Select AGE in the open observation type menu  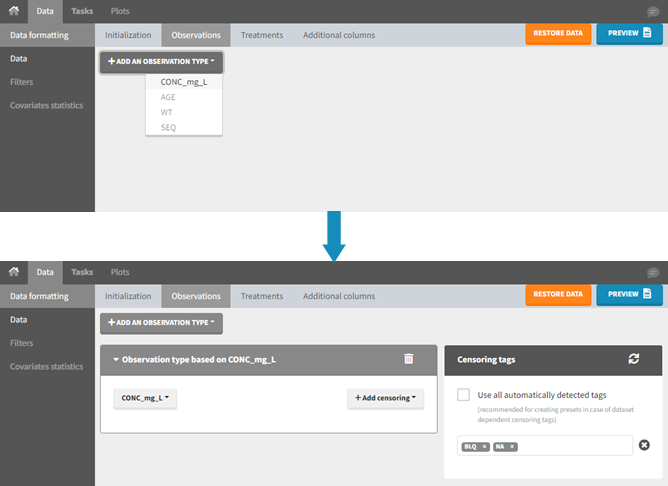coord(168,97)
